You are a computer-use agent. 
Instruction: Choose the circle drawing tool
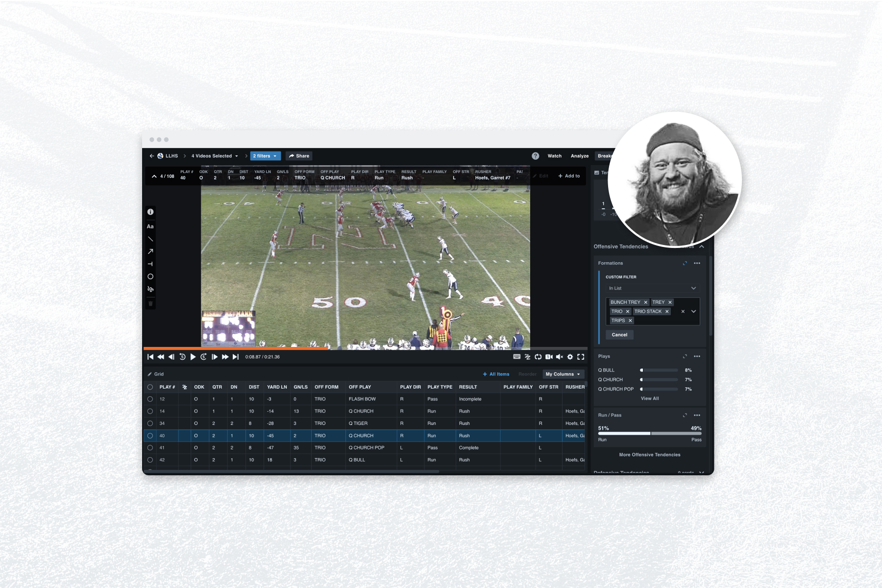150,277
